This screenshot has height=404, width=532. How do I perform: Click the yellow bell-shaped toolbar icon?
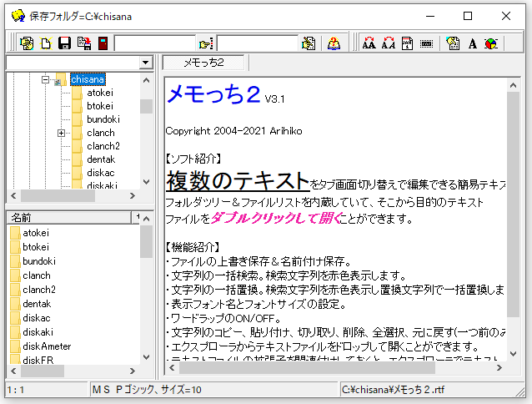[x=333, y=43]
